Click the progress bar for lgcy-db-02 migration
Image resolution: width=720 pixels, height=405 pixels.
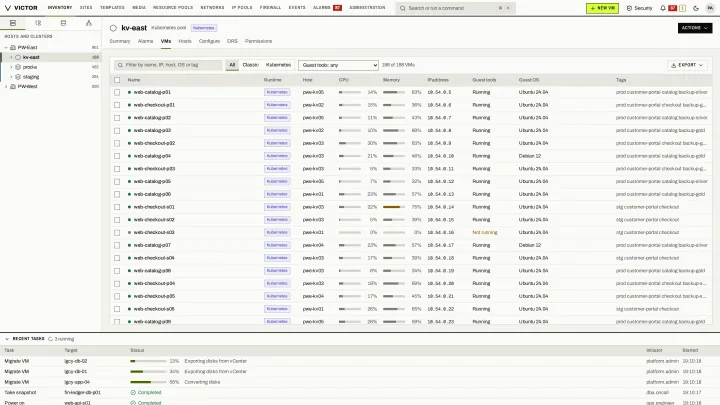pyautogui.click(x=148, y=361)
